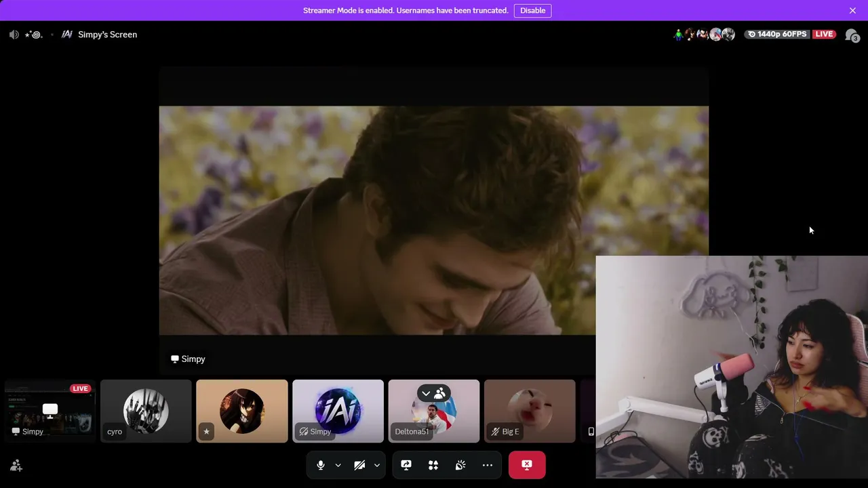868x488 pixels.
Task: Click the last grayscale viewer avatar in header
Action: (x=728, y=35)
